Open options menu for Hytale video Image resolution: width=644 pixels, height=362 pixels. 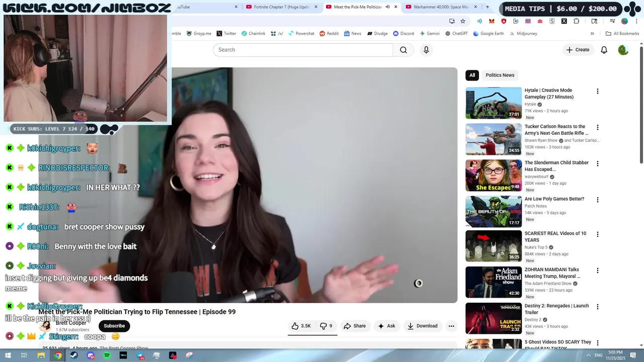pyautogui.click(x=598, y=92)
